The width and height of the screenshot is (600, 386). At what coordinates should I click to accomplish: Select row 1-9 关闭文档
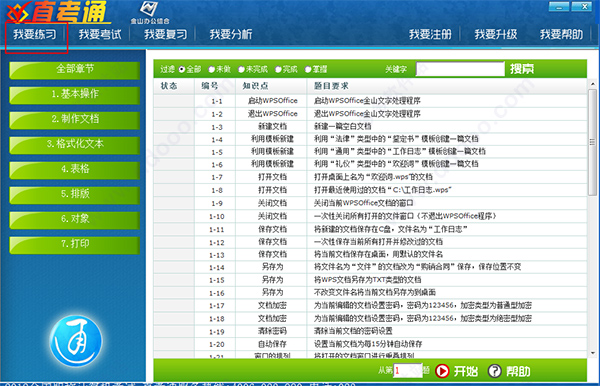pos(370,203)
